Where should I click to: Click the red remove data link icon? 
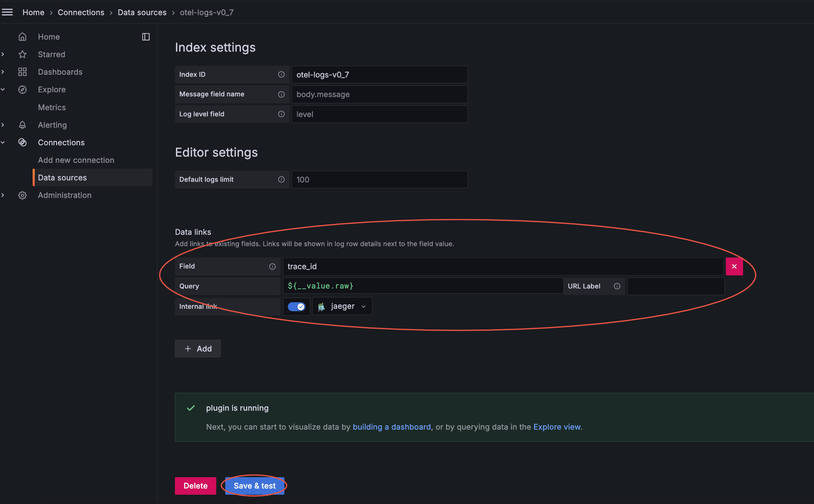point(734,266)
